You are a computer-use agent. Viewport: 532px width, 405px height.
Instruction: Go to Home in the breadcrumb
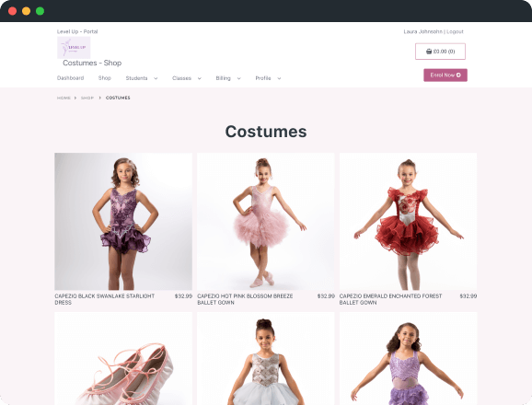click(x=64, y=98)
